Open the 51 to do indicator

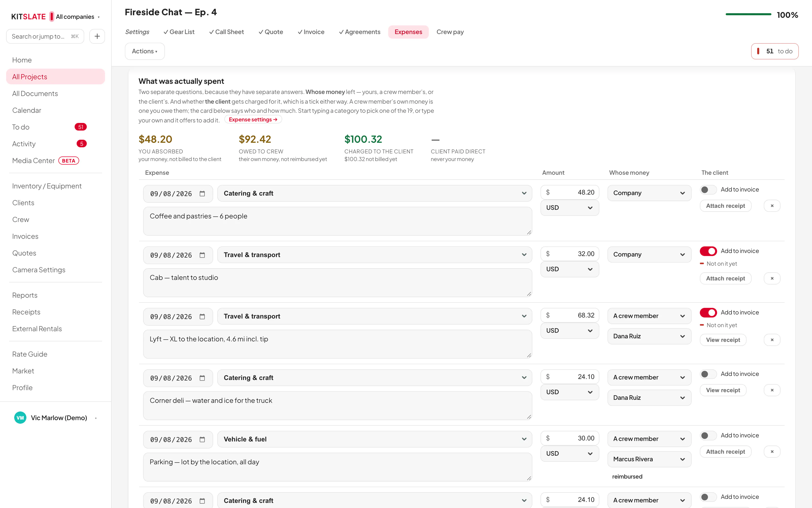coord(774,51)
